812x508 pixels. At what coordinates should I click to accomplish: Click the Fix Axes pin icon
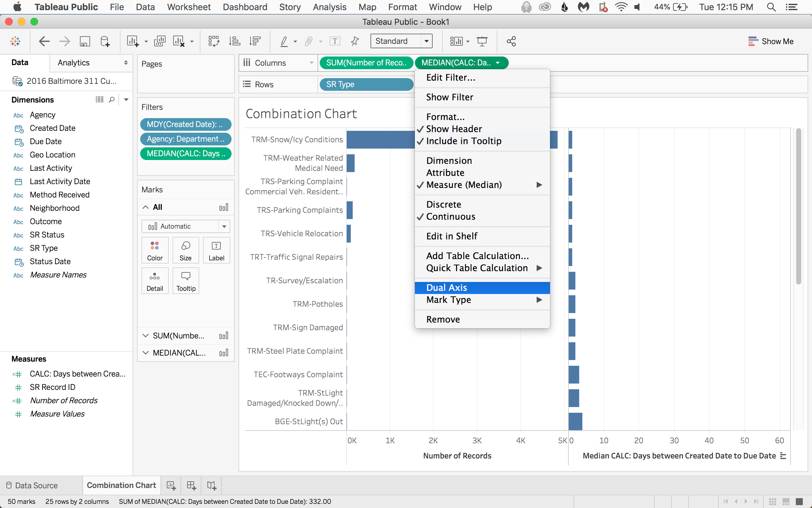point(355,41)
